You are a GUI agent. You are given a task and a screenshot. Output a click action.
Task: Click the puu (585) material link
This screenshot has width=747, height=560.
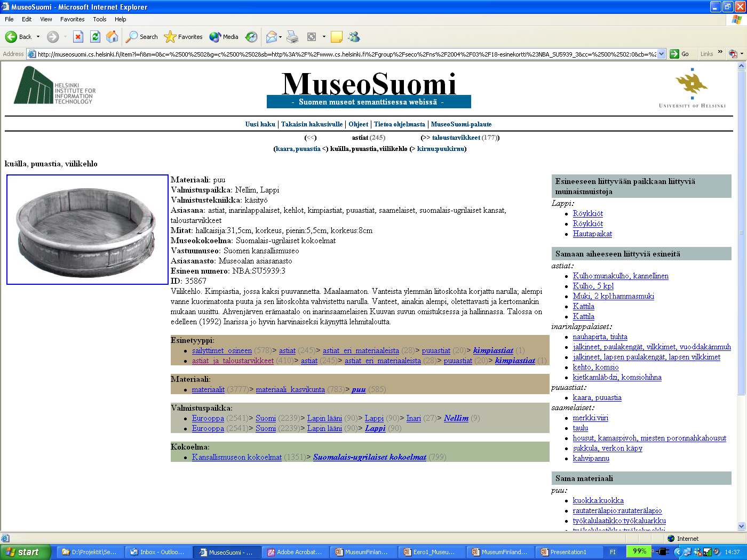click(x=359, y=389)
